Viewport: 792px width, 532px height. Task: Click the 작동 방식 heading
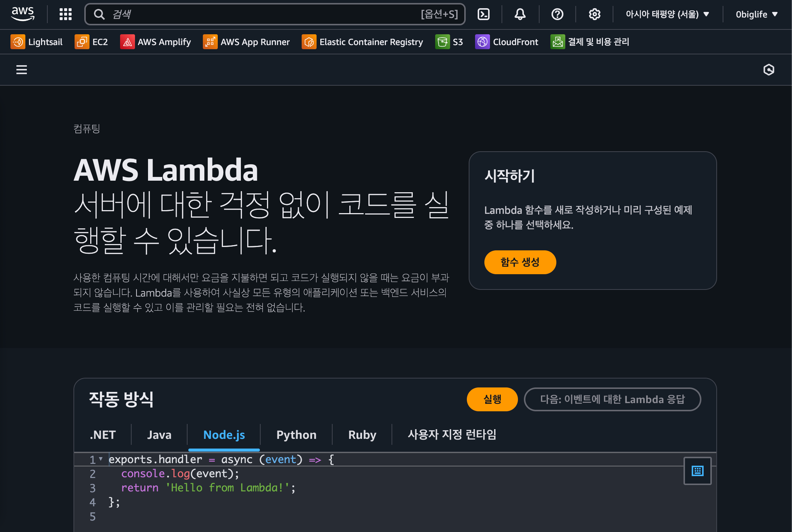coord(121,399)
